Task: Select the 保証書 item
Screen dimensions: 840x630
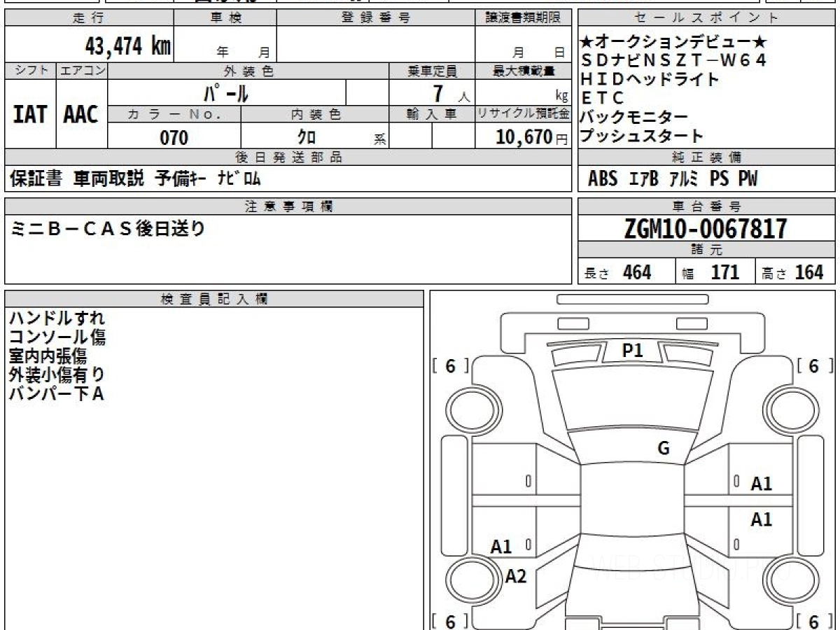Action: [x=36, y=179]
